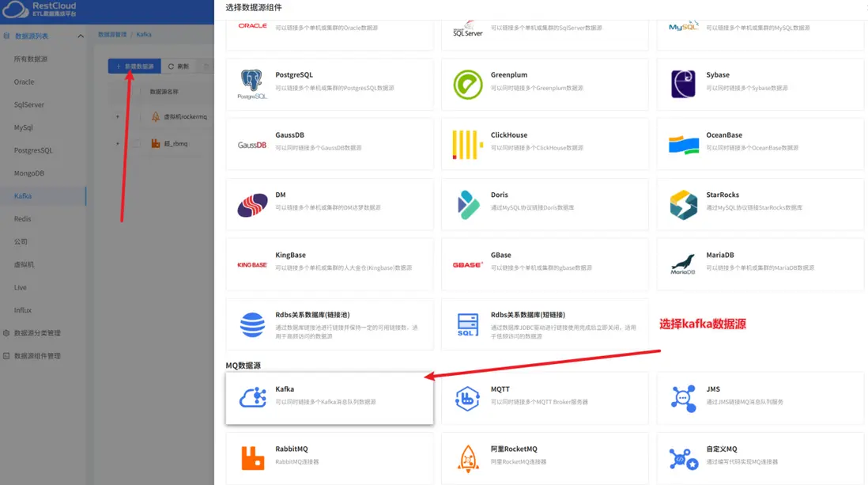Click the 新建数据源 button
The width and height of the screenshot is (868, 485).
[x=134, y=66]
